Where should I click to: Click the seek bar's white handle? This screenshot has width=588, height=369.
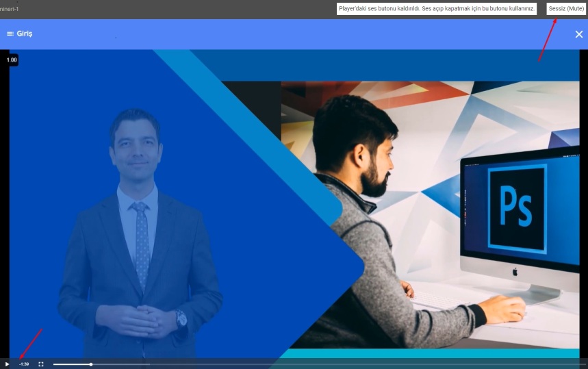point(91,364)
